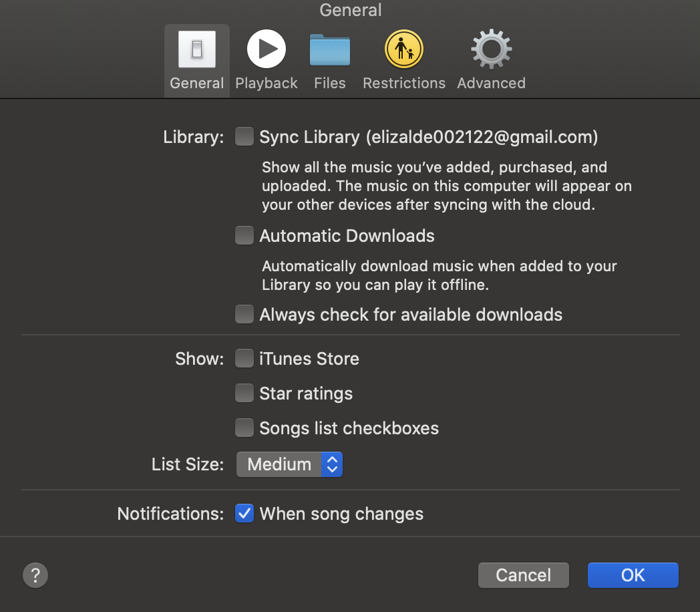700x612 pixels.
Task: Show the iTunes Store option
Action: pyautogui.click(x=244, y=359)
